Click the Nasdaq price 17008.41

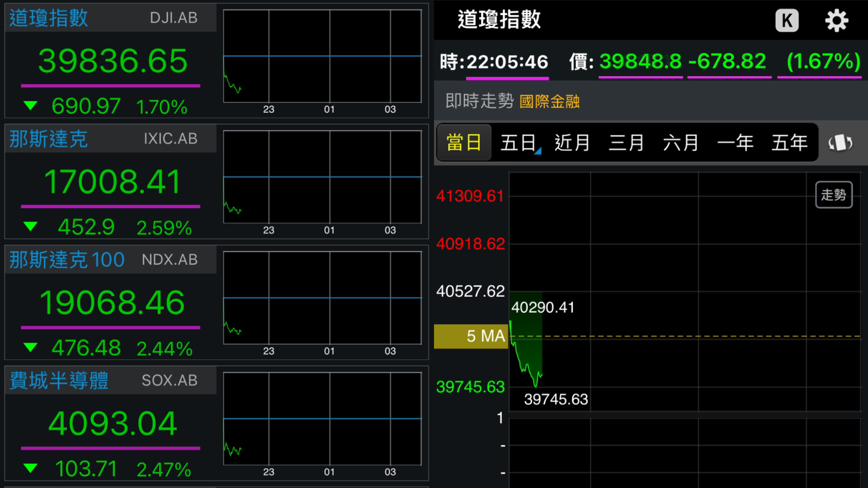tap(113, 182)
